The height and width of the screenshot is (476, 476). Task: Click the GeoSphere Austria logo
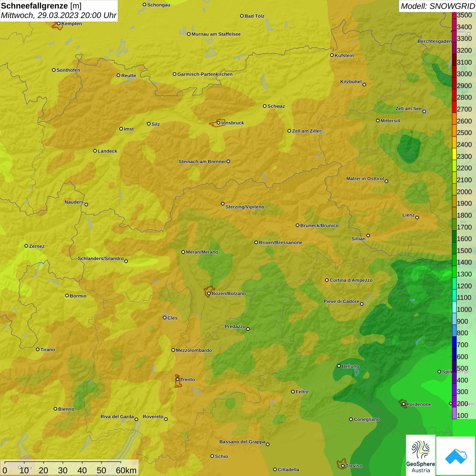pos(421,455)
